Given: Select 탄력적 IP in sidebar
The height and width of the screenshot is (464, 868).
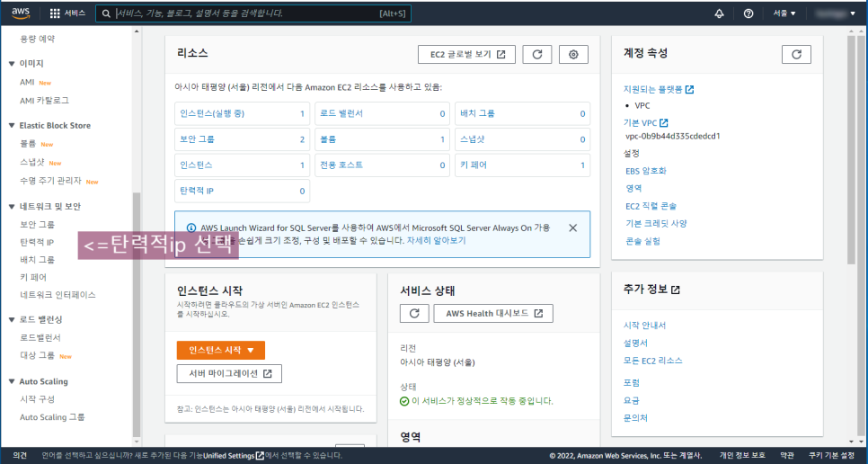Looking at the screenshot, I should click(37, 243).
